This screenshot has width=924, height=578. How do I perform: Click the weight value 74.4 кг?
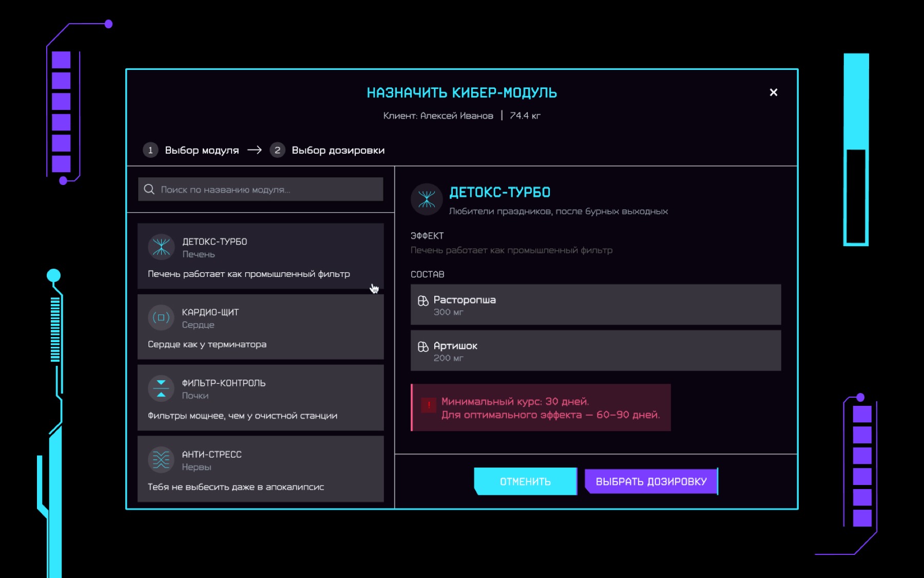[525, 116]
